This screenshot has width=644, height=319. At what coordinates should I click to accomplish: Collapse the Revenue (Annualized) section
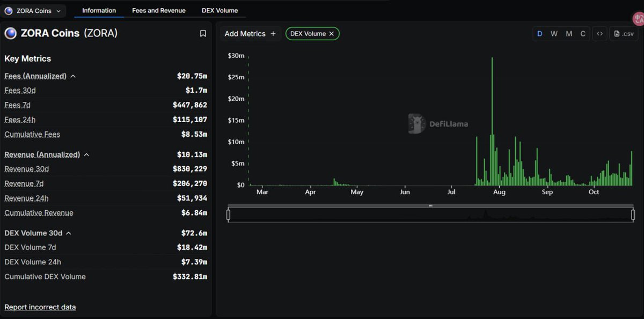click(86, 155)
